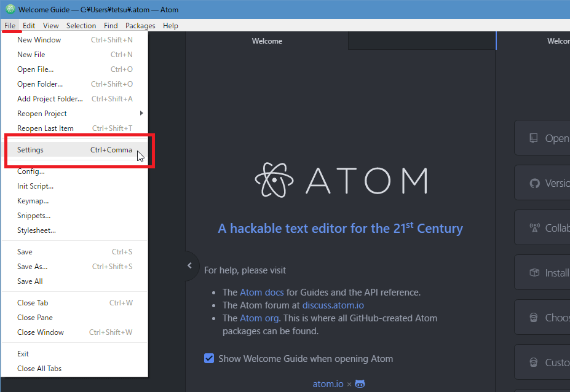Click the paint bucket Choose icon
This screenshot has width=570, height=392.
[534, 318]
